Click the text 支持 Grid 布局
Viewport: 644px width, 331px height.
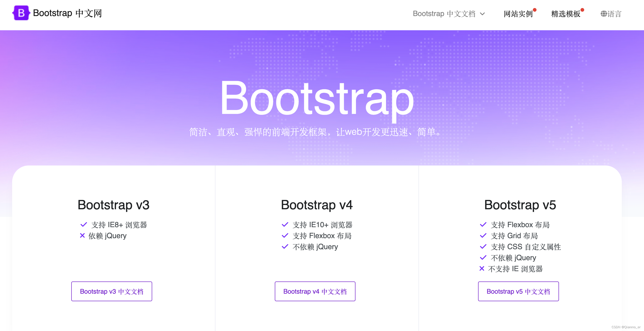(x=514, y=236)
